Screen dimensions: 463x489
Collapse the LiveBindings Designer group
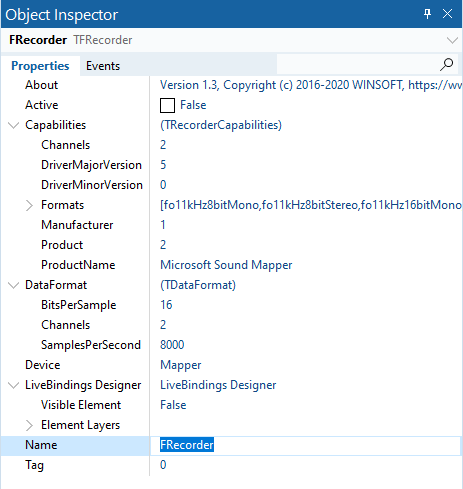(x=13, y=385)
